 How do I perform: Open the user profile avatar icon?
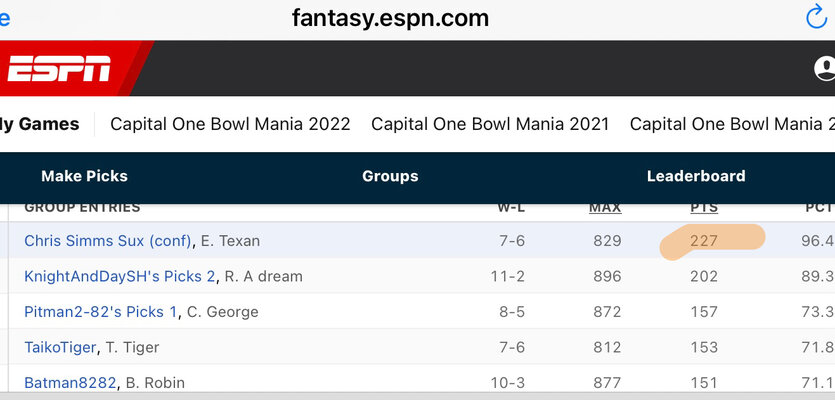824,69
